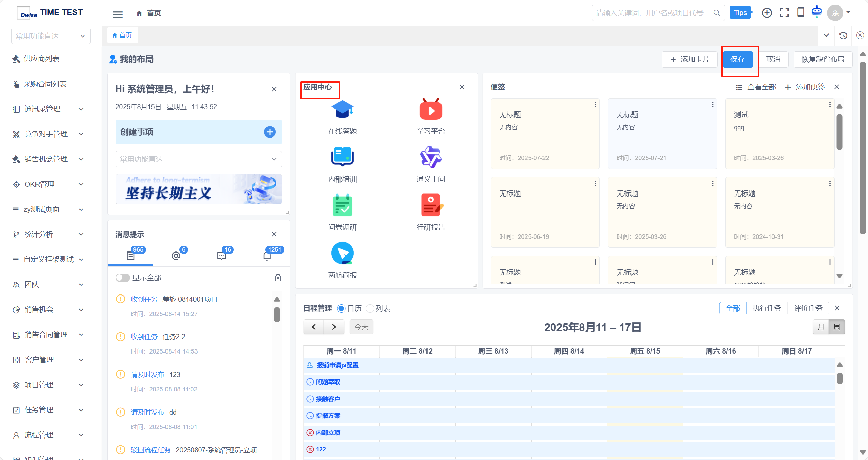Click the fullscreen icon in top bar
Image resolution: width=868 pixels, height=460 pixels.
784,13
